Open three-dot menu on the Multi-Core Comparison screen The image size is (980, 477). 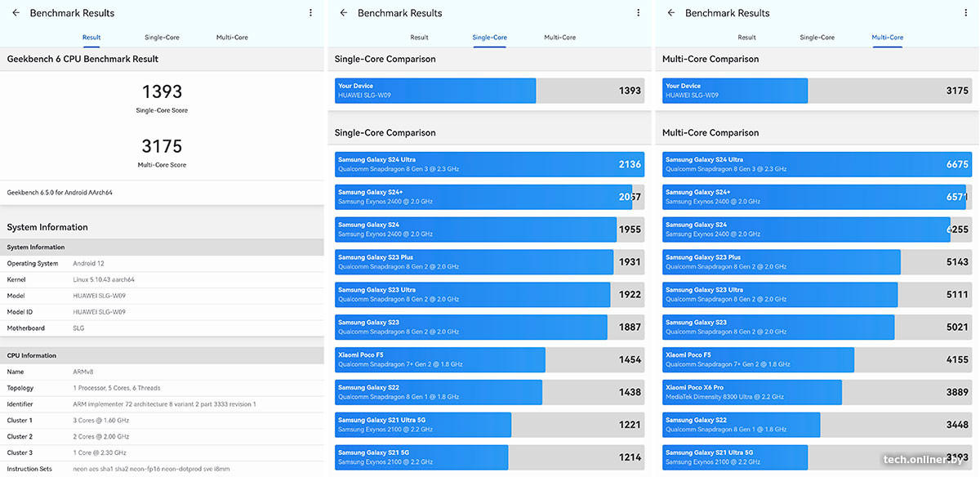point(966,13)
